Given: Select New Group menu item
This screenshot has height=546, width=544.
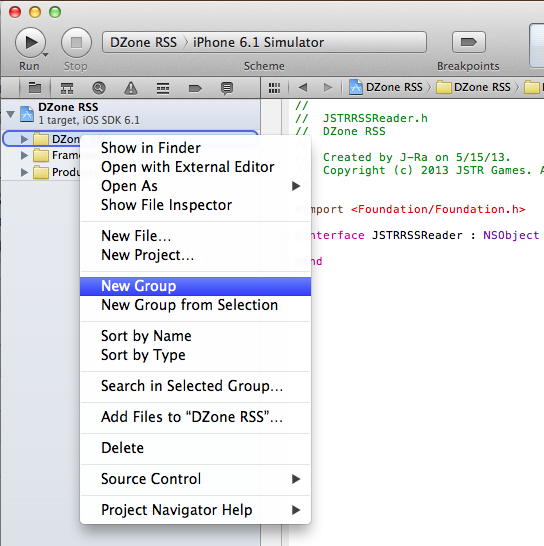Looking at the screenshot, I should 195,286.
